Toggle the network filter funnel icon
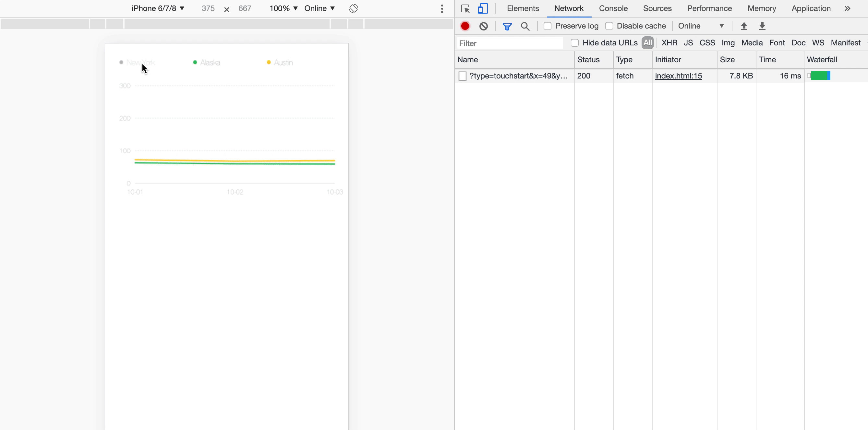868x430 pixels. (x=507, y=26)
